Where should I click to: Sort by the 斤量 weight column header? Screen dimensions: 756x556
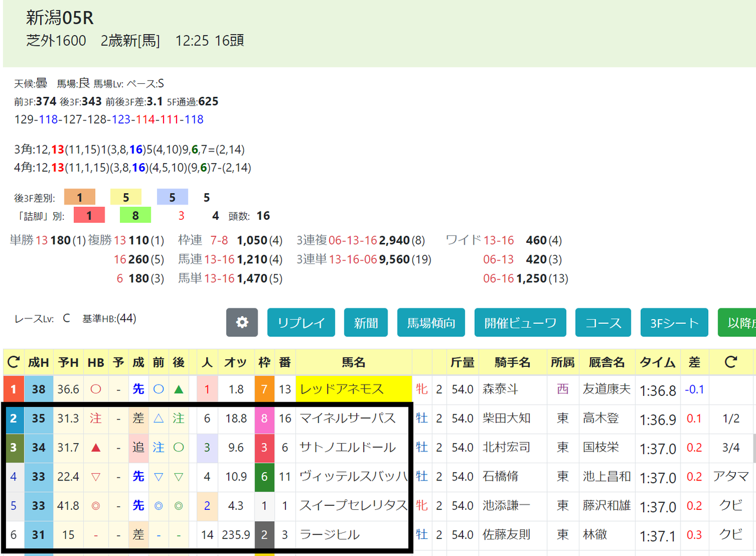pyautogui.click(x=462, y=362)
